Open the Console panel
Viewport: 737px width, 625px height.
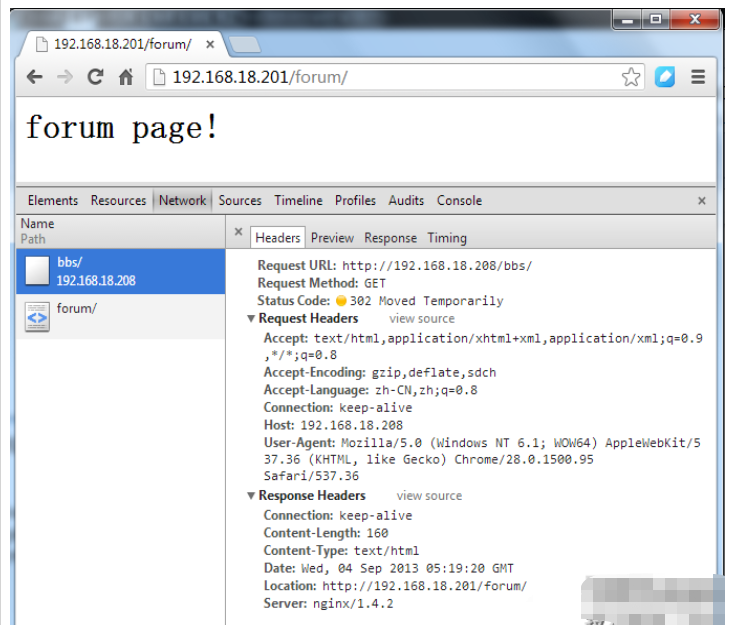tap(459, 201)
